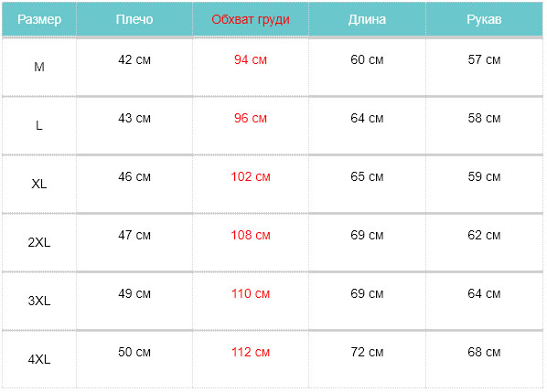Click the Размер column header

(x=39, y=19)
